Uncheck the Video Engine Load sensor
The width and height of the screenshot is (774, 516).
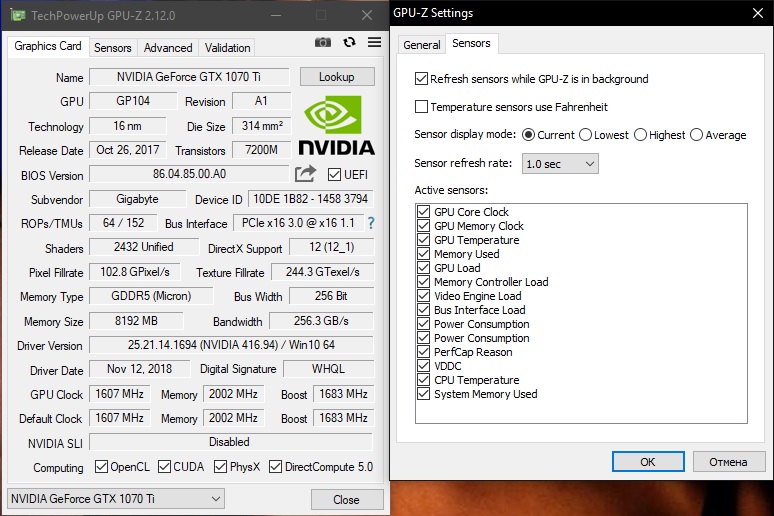point(424,296)
